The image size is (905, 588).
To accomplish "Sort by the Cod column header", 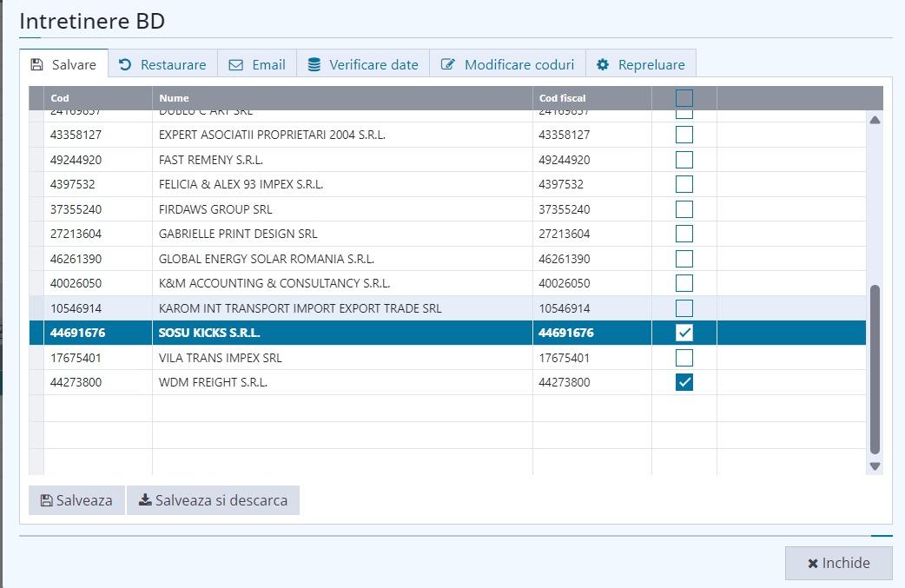I will coord(98,98).
